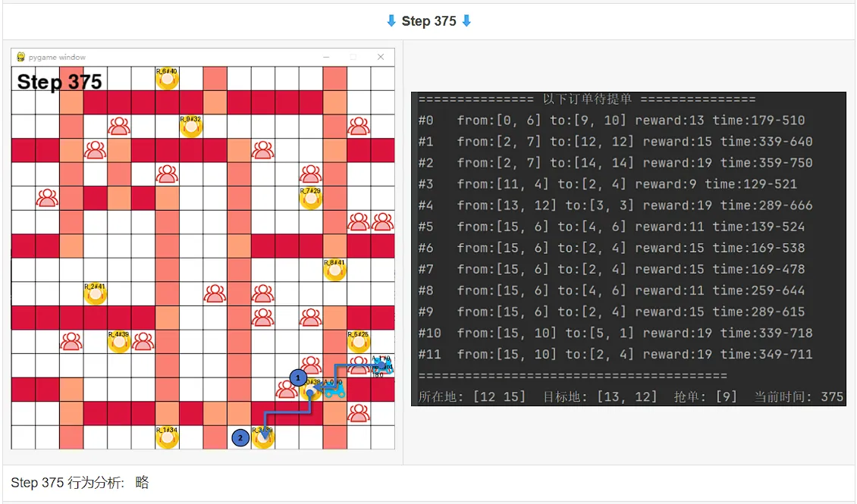
Task: Click the Step 375 行为分析 text
Action: (67, 483)
